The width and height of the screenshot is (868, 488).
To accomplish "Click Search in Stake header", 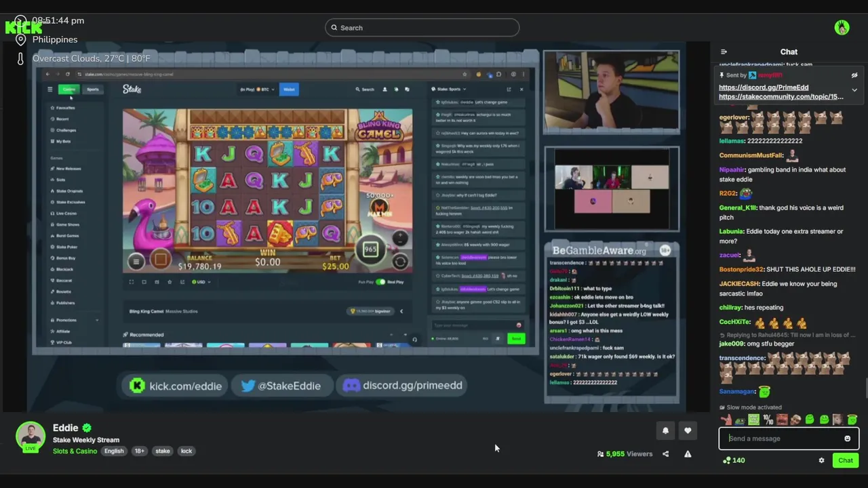I will 365,89.
